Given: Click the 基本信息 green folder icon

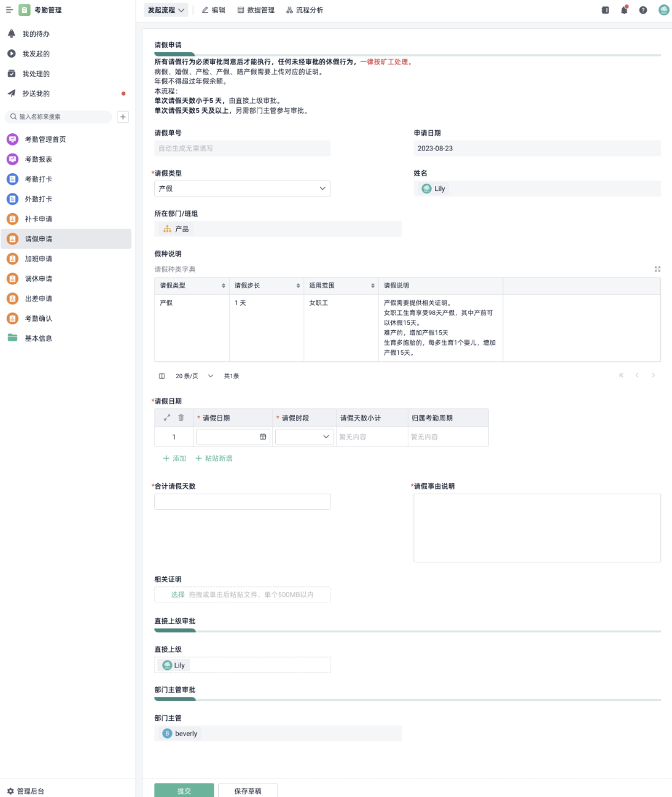Looking at the screenshot, I should pos(12,338).
